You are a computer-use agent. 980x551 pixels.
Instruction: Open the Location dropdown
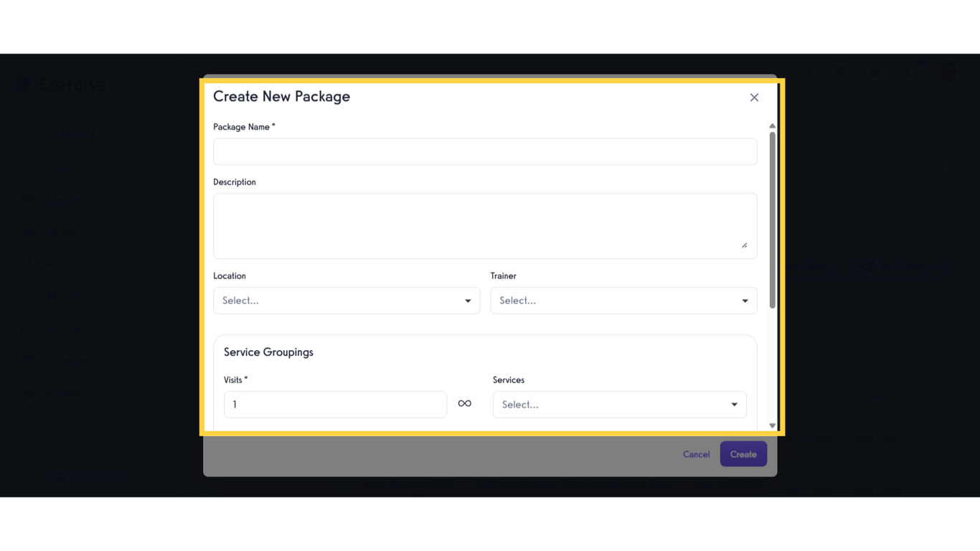[347, 300]
